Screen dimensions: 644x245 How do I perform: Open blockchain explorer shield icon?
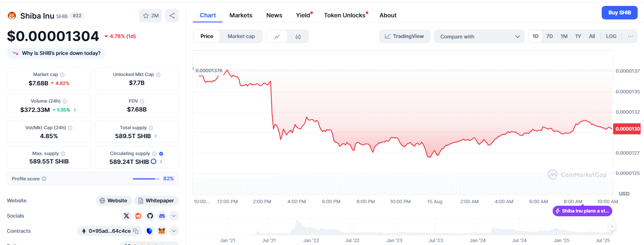pos(150,231)
